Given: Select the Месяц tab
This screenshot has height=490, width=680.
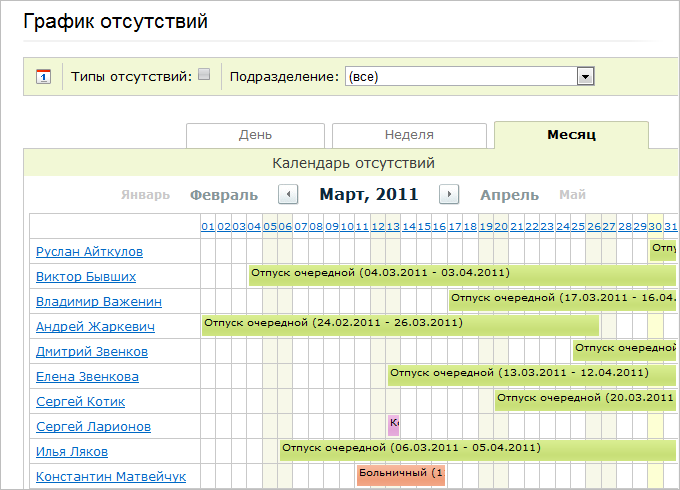Looking at the screenshot, I should coord(571,135).
